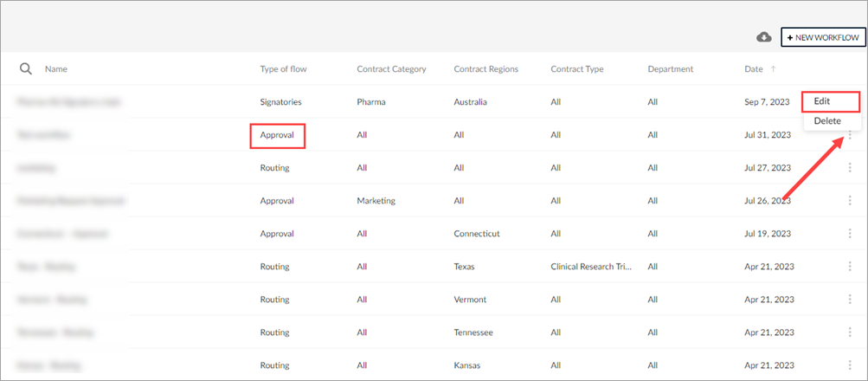Sort by the Name column header
The width and height of the screenshot is (868, 381).
pos(56,69)
